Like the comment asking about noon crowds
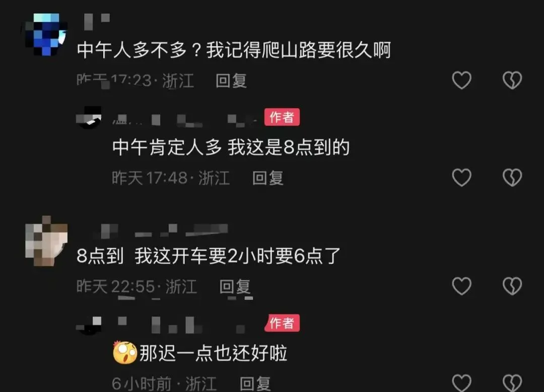Viewport: 544px width, 392px height. tap(461, 80)
